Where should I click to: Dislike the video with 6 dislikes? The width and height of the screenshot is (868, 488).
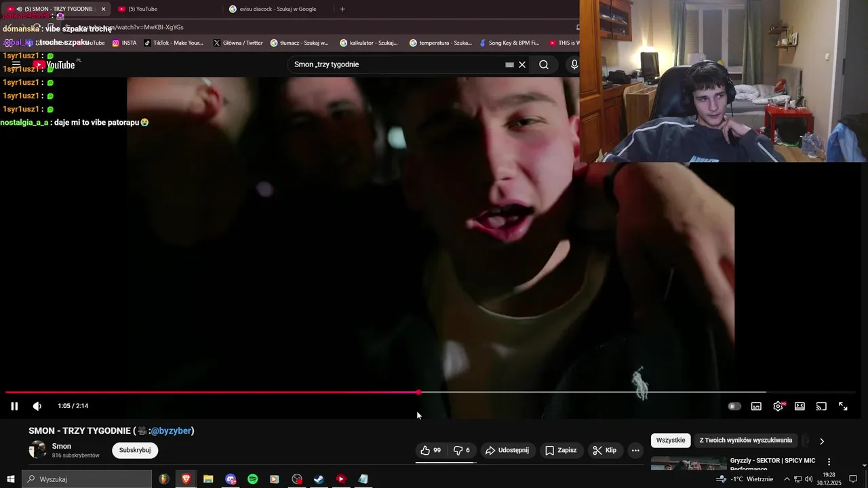461,450
